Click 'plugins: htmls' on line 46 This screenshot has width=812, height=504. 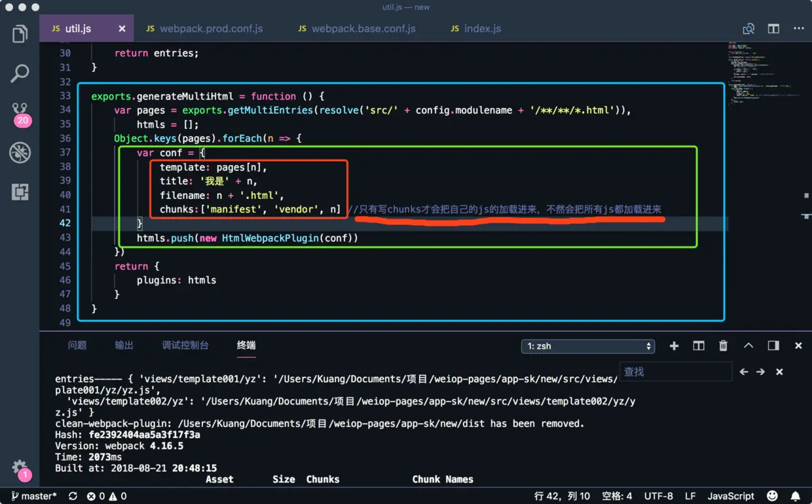click(176, 280)
